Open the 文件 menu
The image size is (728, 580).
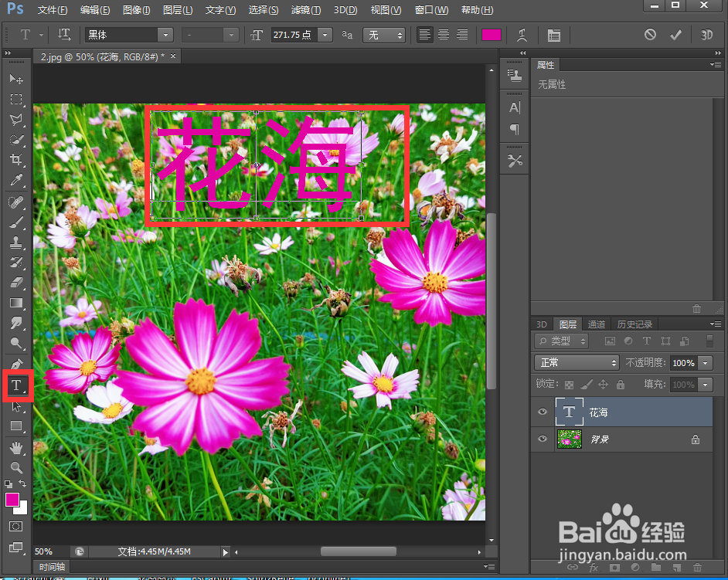click(52, 10)
